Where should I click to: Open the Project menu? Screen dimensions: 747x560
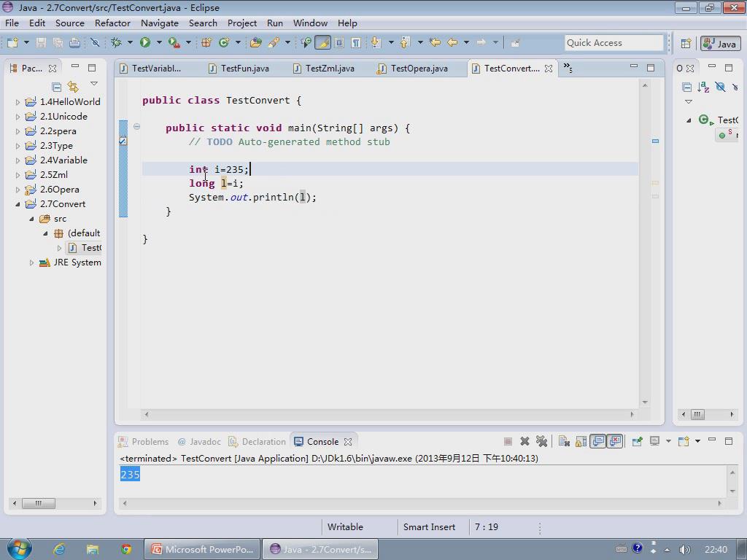tap(242, 23)
